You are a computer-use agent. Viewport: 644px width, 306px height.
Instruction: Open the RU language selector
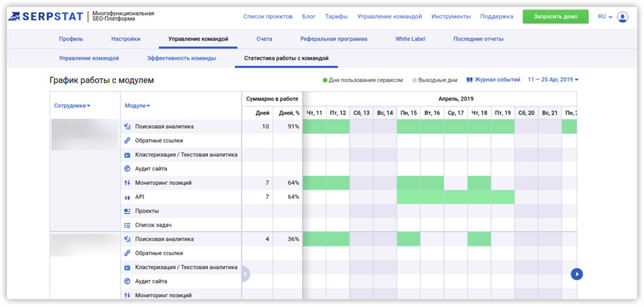click(605, 17)
